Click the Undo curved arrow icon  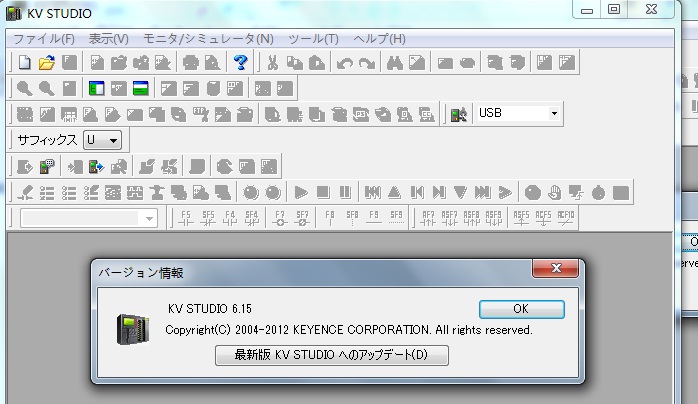[x=345, y=63]
